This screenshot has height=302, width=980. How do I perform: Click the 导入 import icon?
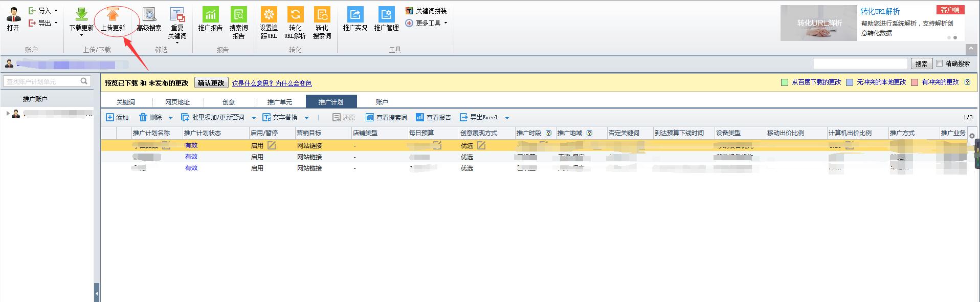pos(32,10)
